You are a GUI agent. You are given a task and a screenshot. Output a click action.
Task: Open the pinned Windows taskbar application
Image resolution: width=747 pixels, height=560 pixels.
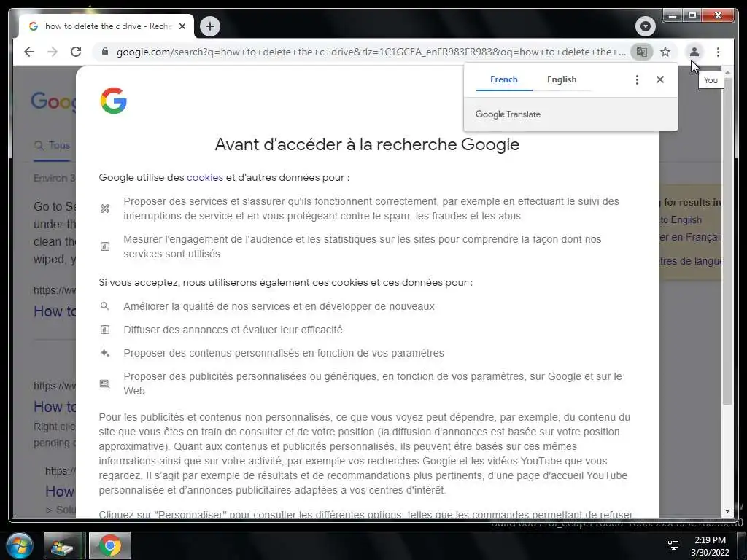pyautogui.click(x=63, y=545)
